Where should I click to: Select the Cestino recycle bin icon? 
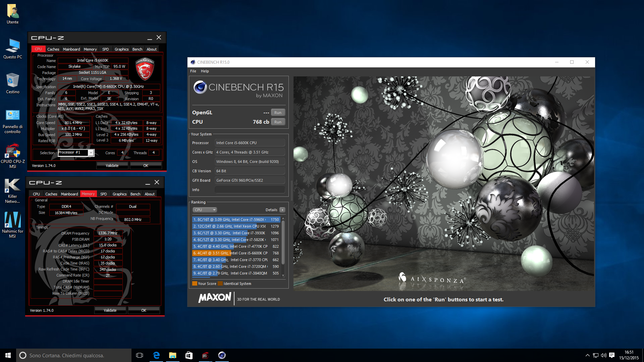pos(13,83)
